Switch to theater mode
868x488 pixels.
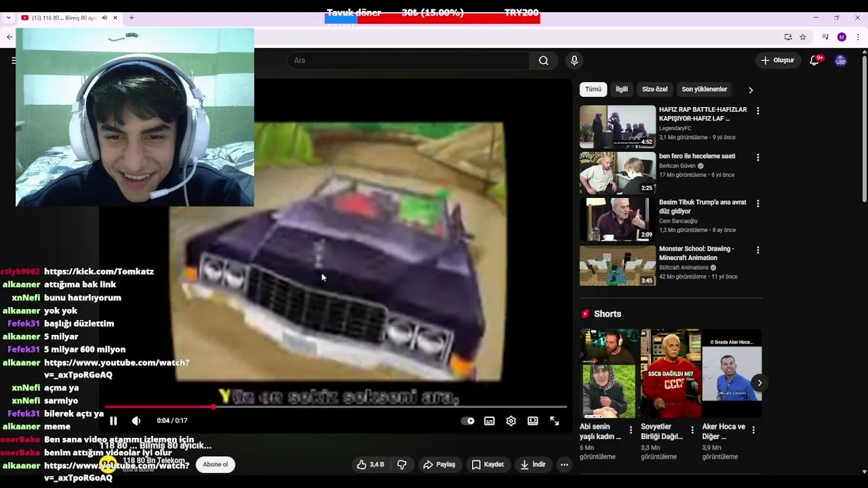pyautogui.click(x=533, y=421)
